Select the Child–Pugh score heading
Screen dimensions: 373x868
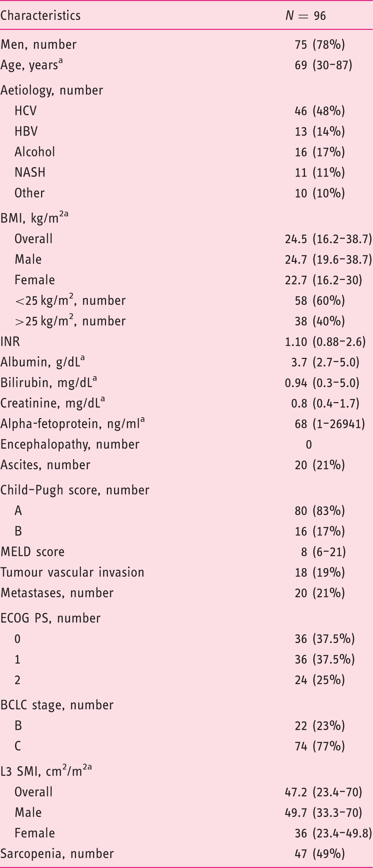click(x=75, y=490)
